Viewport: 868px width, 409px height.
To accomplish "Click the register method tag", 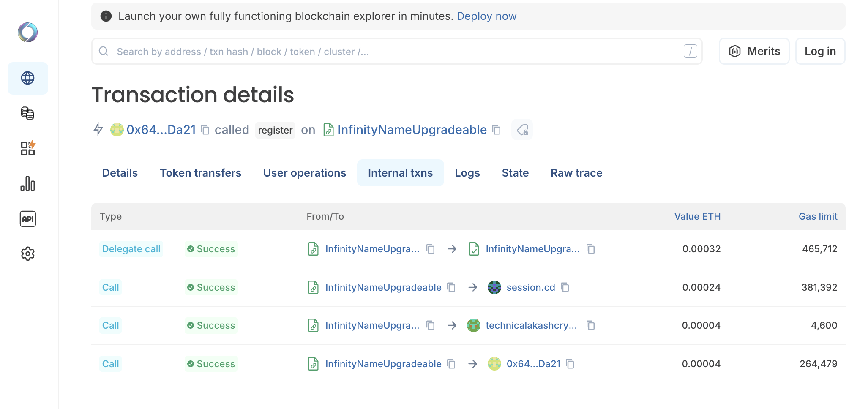I will pyautogui.click(x=275, y=130).
